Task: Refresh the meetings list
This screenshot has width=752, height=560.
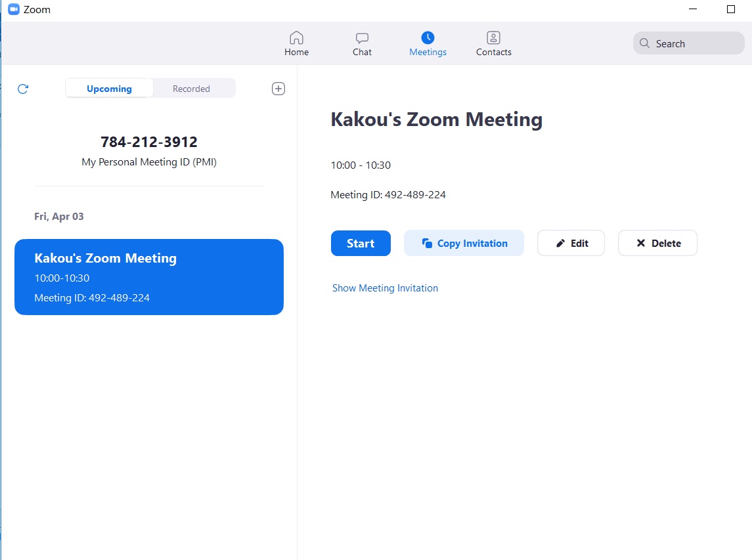Action: [23, 89]
